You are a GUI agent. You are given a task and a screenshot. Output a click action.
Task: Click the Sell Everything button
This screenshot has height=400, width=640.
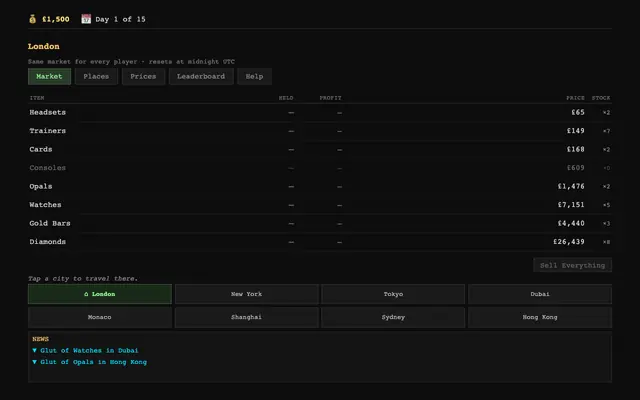pyautogui.click(x=572, y=265)
